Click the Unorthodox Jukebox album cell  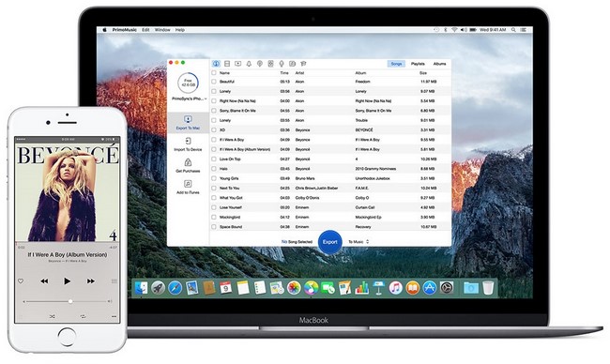(x=373, y=178)
